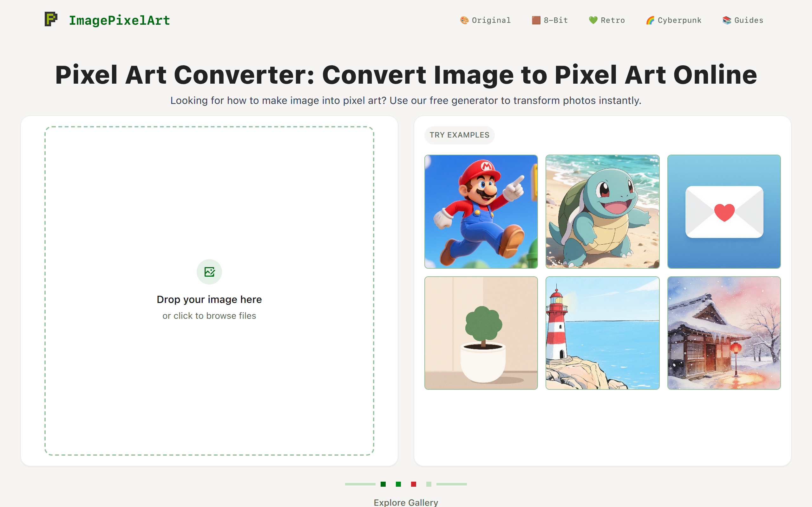Switch to the 8-Bit style page
The width and height of the screenshot is (812, 507).
point(556,20)
